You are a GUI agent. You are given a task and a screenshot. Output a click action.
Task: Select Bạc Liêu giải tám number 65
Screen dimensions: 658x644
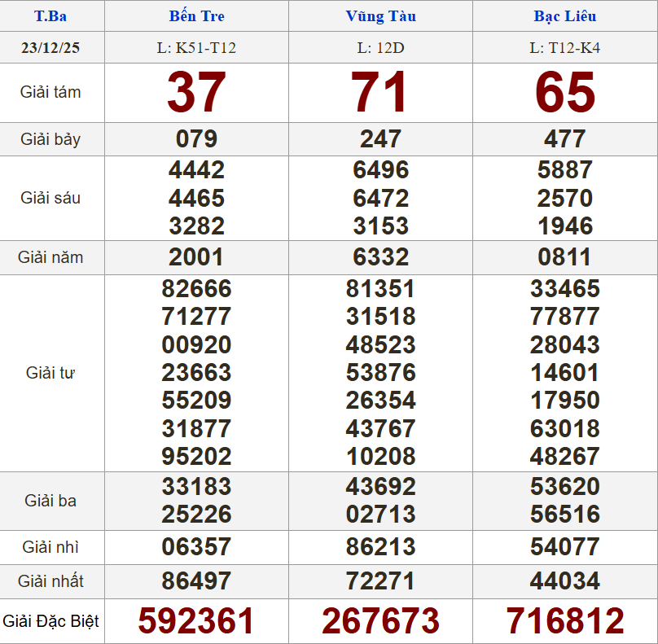[564, 92]
